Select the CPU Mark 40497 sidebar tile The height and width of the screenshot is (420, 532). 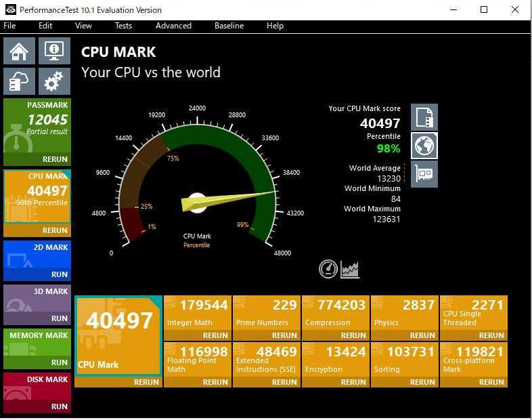[x=37, y=196]
